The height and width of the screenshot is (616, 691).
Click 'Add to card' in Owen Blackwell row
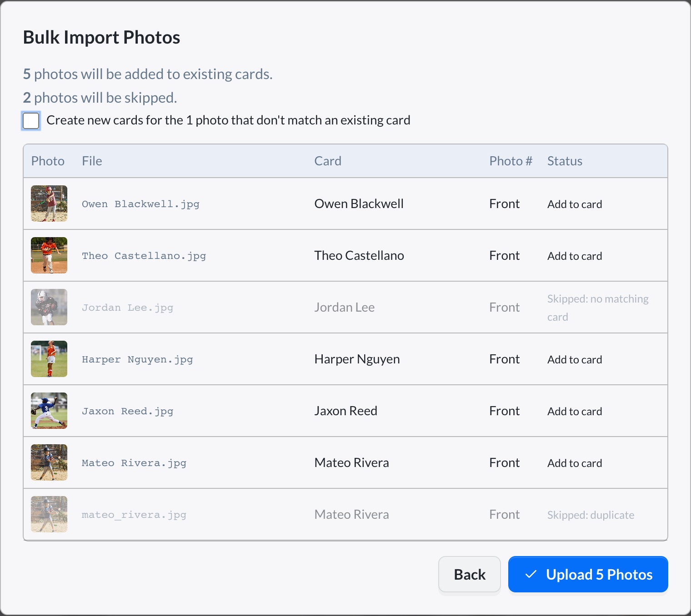(x=575, y=204)
